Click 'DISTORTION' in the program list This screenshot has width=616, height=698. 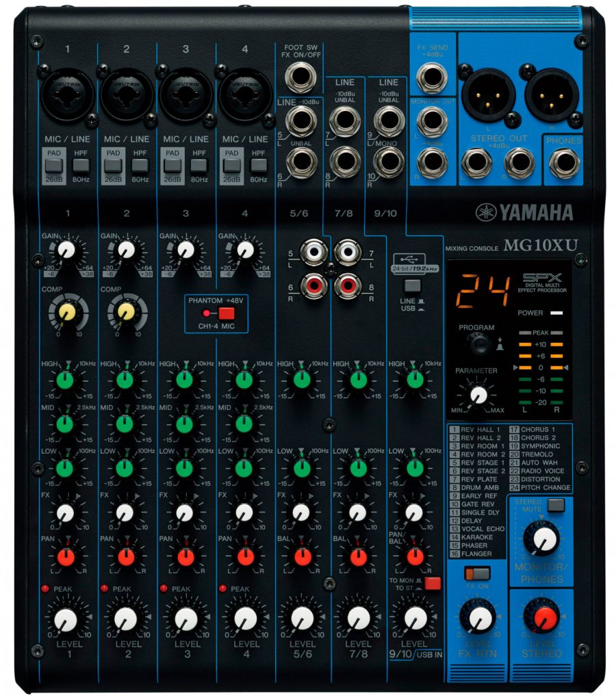540,480
